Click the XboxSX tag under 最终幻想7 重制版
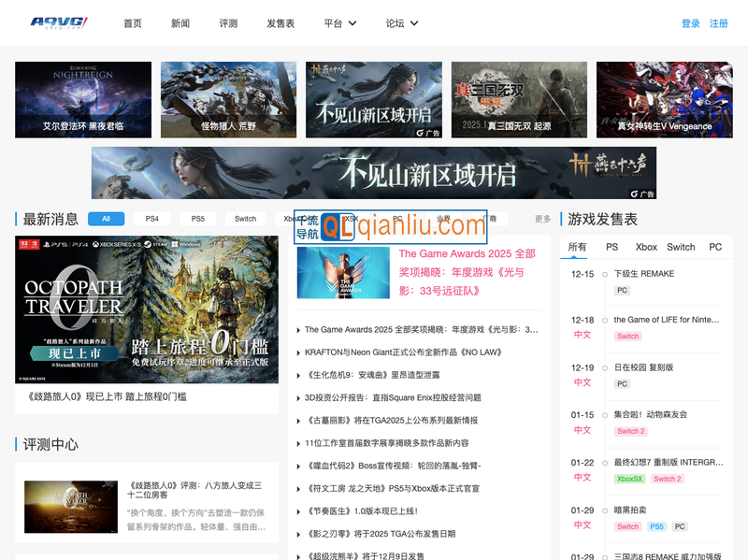This screenshot has width=748, height=560. (629, 479)
